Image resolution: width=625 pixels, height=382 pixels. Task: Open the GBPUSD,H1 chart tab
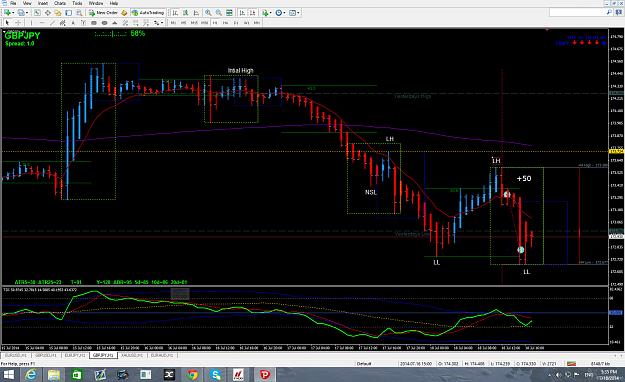click(45, 355)
